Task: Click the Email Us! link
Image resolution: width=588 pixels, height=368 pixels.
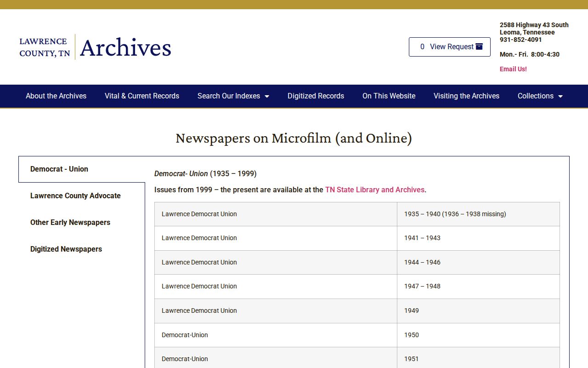Action: (x=513, y=69)
